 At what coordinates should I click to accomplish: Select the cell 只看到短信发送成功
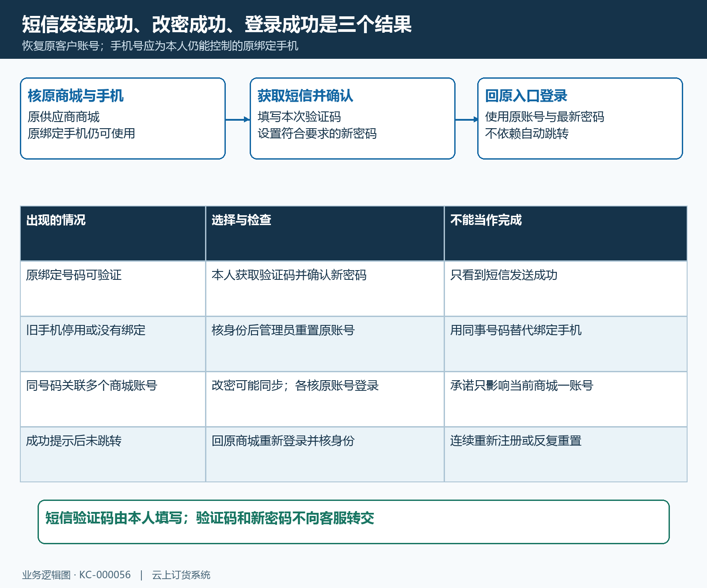566,289
